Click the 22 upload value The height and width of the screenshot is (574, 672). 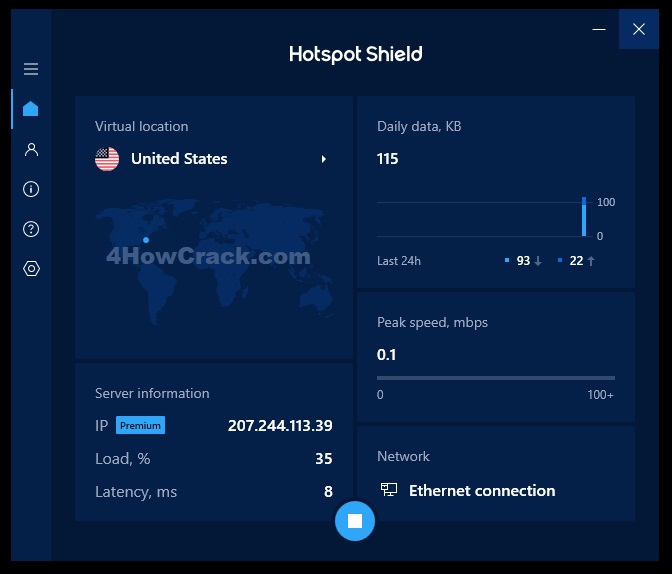point(576,261)
